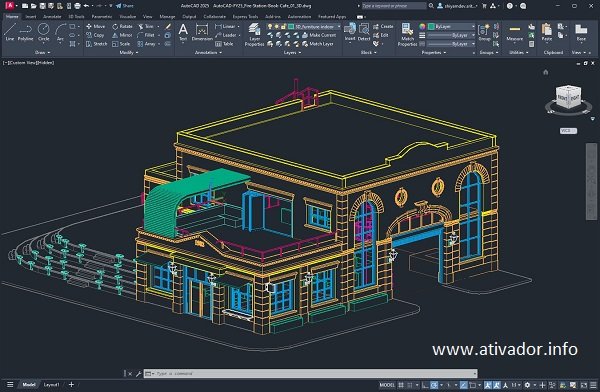Image resolution: width=600 pixels, height=392 pixels.
Task: Click the Create block button
Action: (x=383, y=26)
